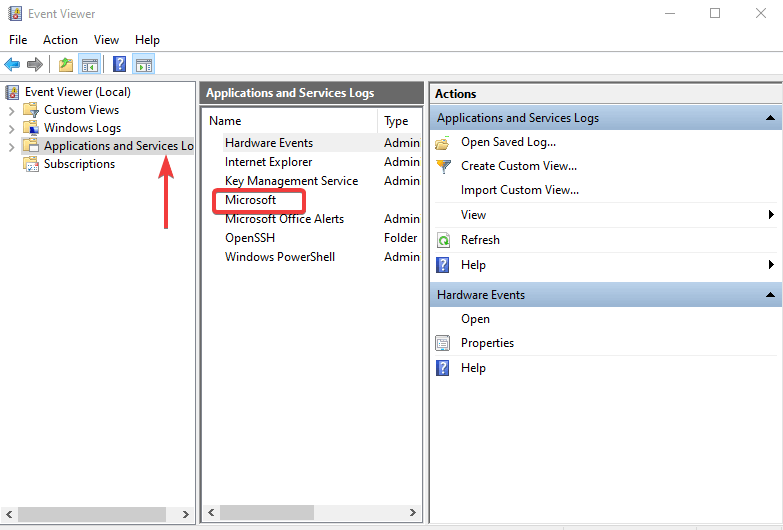
Task: Open the Help submenu arrow in upper Actions section
Action: point(771,265)
